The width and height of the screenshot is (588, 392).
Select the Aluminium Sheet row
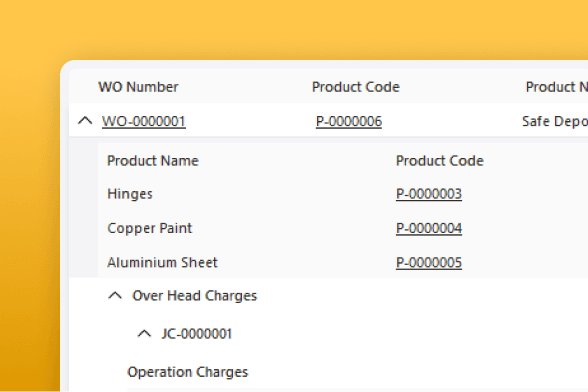click(x=343, y=262)
